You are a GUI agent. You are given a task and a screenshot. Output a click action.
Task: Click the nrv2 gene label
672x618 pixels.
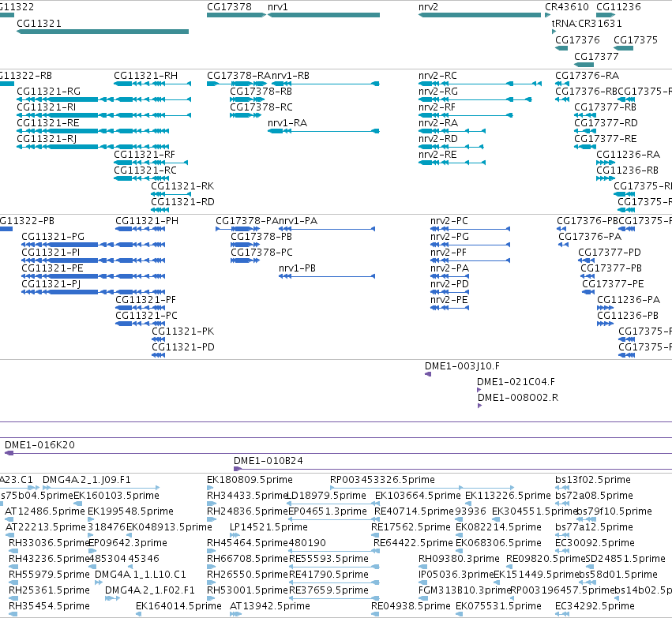click(428, 7)
